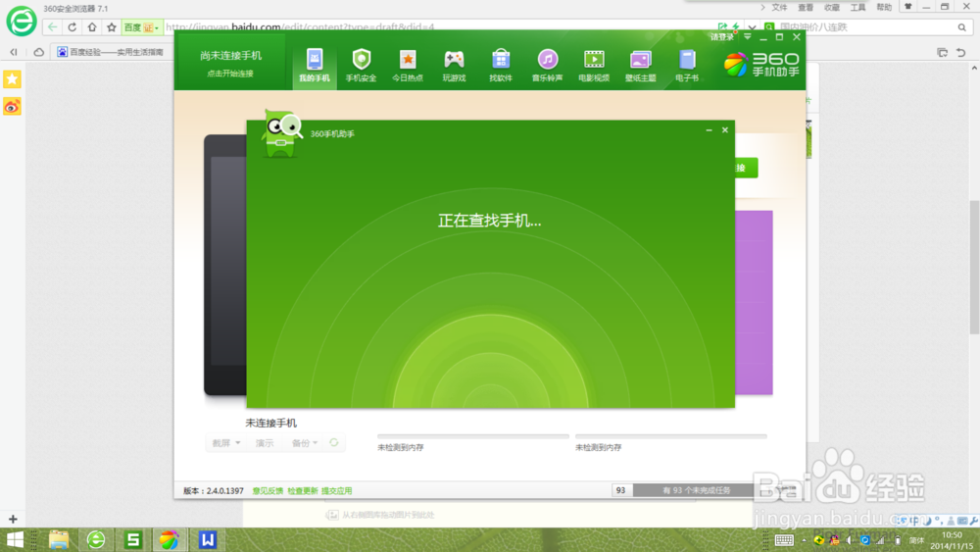Open 360 browser taskbar icon

[96, 539]
